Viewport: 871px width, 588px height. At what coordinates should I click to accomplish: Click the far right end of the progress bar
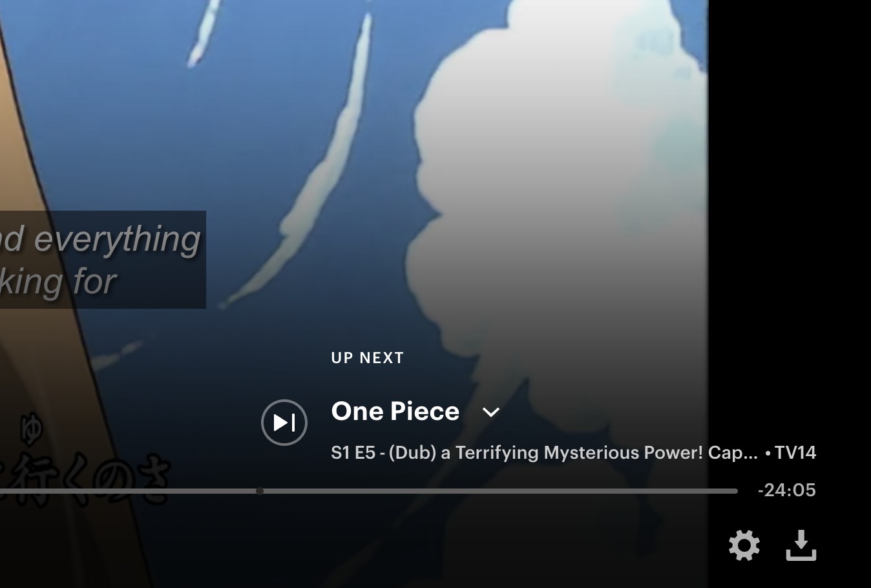pyautogui.click(x=734, y=491)
